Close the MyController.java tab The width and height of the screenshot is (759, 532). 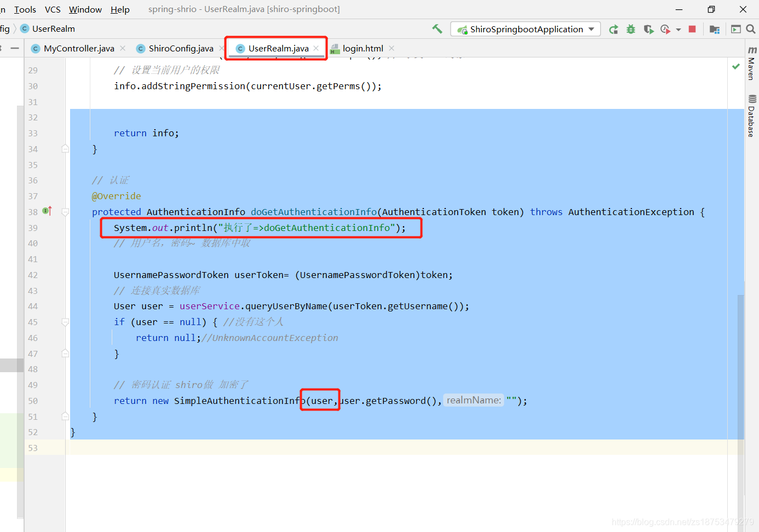123,48
